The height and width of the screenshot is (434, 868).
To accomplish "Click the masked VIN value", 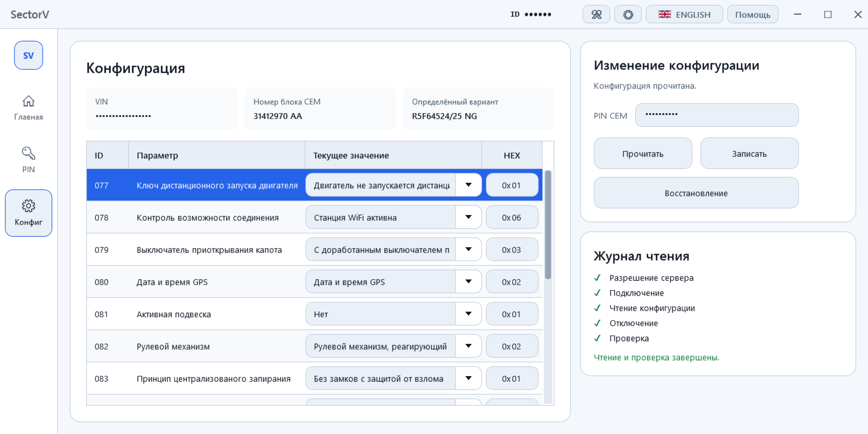I will pyautogui.click(x=123, y=116).
